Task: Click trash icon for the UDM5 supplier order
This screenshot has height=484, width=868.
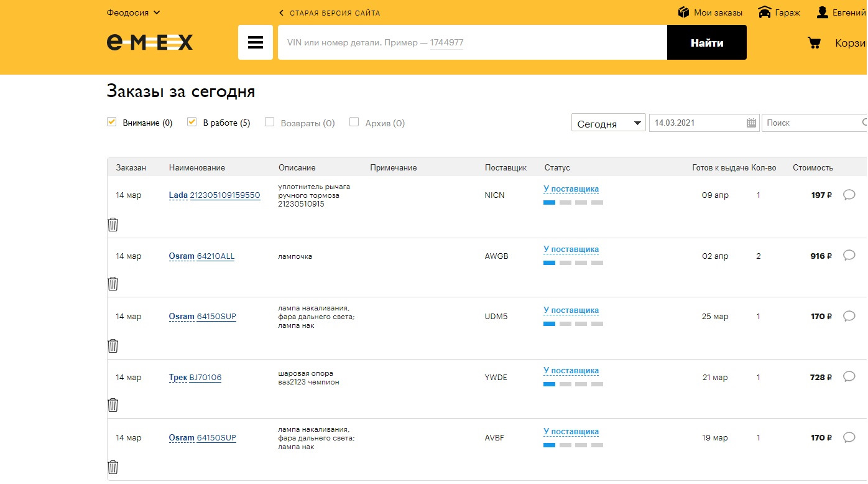Action: click(x=113, y=346)
